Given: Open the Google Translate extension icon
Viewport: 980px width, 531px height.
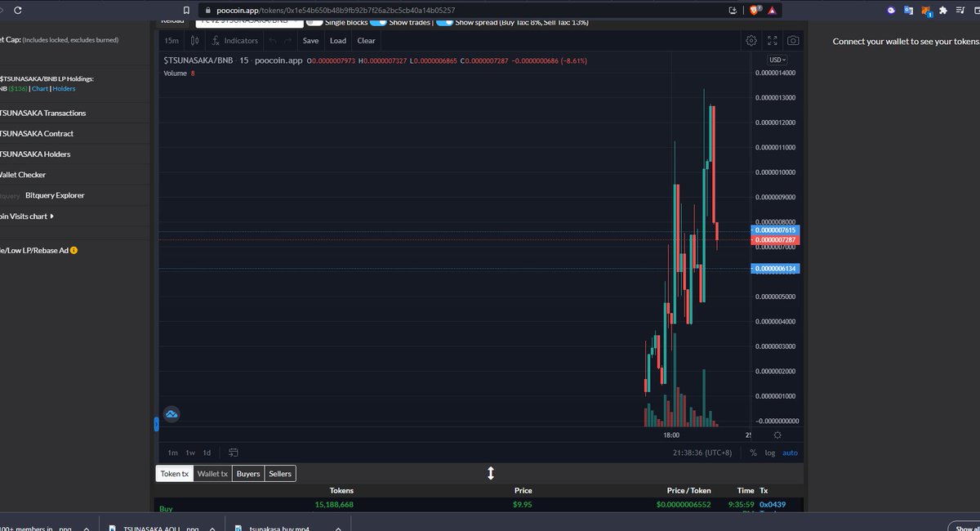Looking at the screenshot, I should (908, 10).
